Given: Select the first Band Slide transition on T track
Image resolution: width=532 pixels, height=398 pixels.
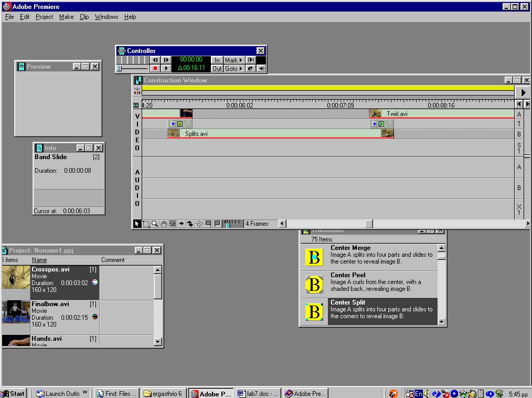Looking at the screenshot, I should pyautogui.click(x=180, y=124).
